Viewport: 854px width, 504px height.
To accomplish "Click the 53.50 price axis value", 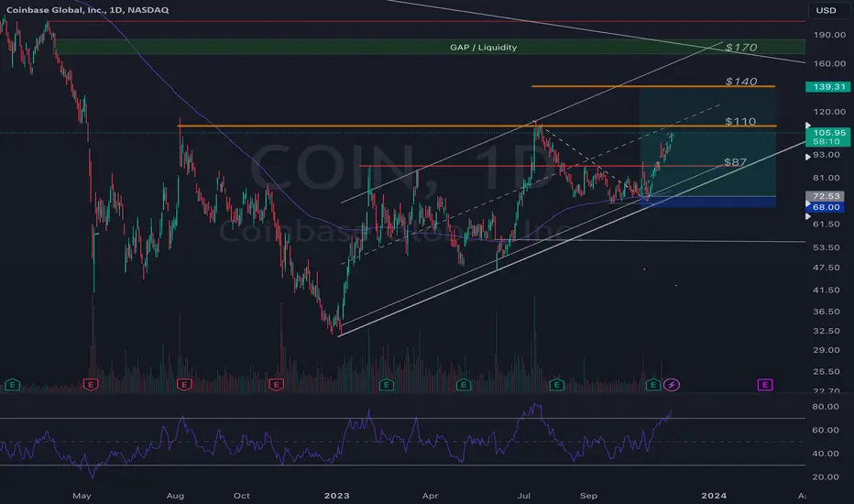I will point(827,247).
